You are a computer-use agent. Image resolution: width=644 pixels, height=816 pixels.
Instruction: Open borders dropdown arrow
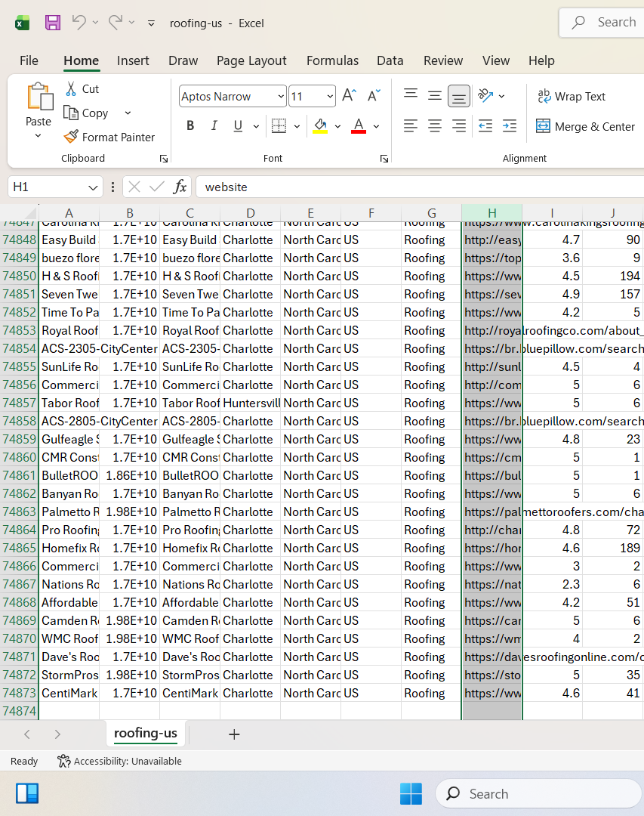pyautogui.click(x=297, y=126)
